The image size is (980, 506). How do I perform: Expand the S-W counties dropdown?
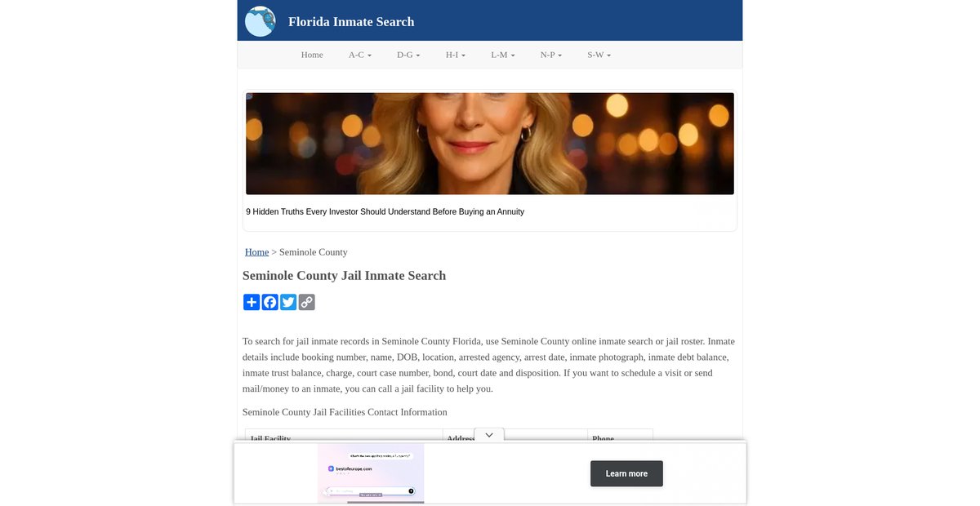coord(599,55)
